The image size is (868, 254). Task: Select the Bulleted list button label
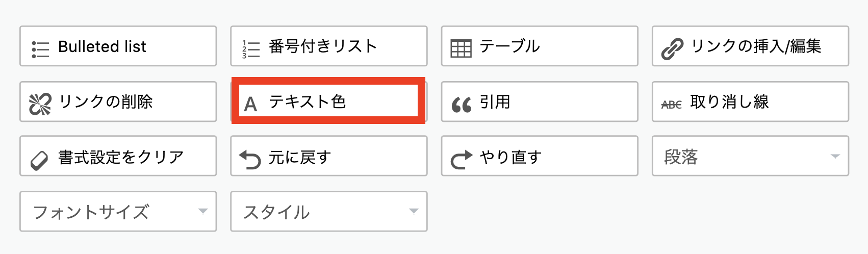[102, 46]
